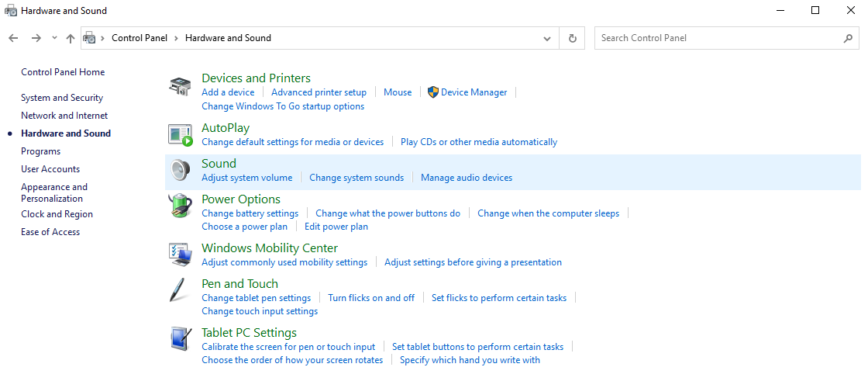Open the AutoPlay category icon
The width and height of the screenshot is (868, 381).
tap(180, 135)
